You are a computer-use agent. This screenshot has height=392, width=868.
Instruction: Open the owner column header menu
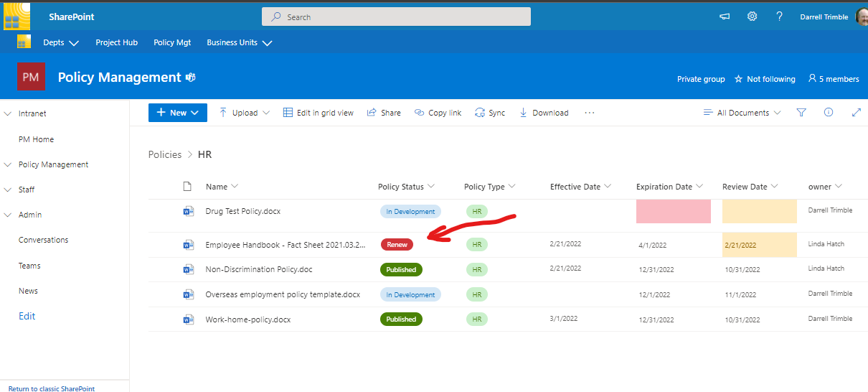tap(825, 187)
